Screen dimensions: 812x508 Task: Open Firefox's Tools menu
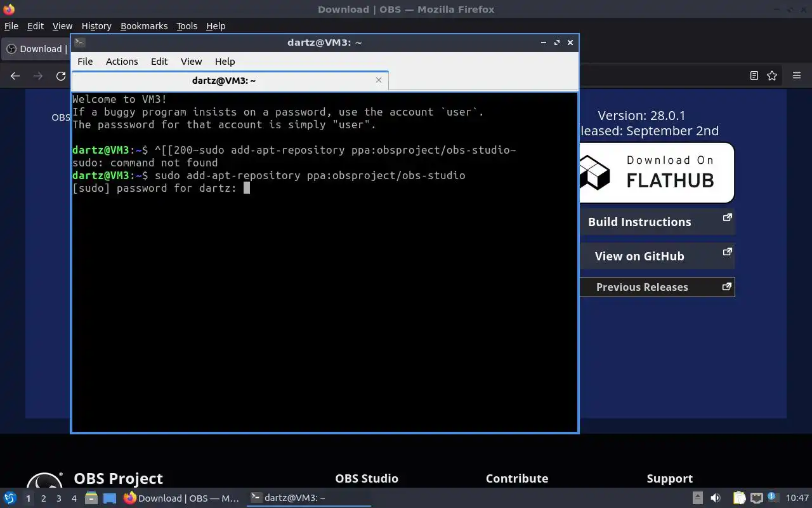187,26
